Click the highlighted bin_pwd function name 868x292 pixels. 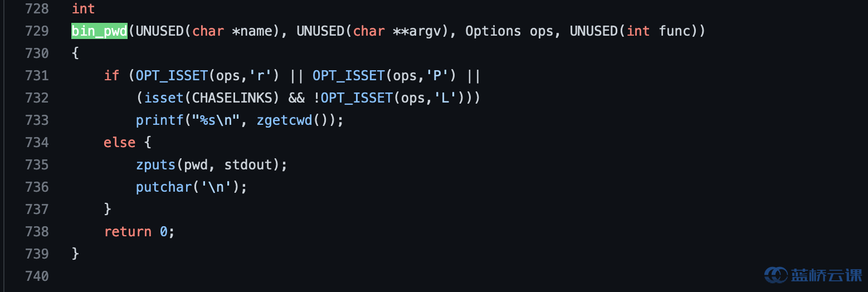tap(100, 31)
